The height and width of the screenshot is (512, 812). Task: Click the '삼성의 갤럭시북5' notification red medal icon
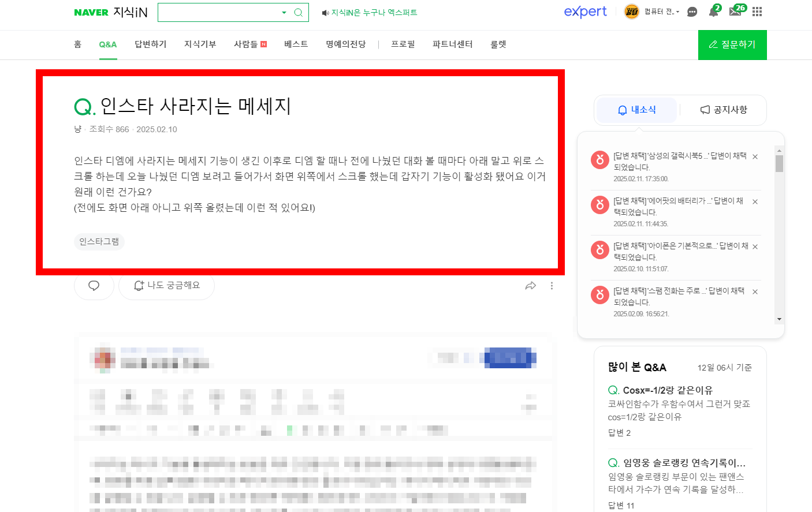tap(600, 160)
